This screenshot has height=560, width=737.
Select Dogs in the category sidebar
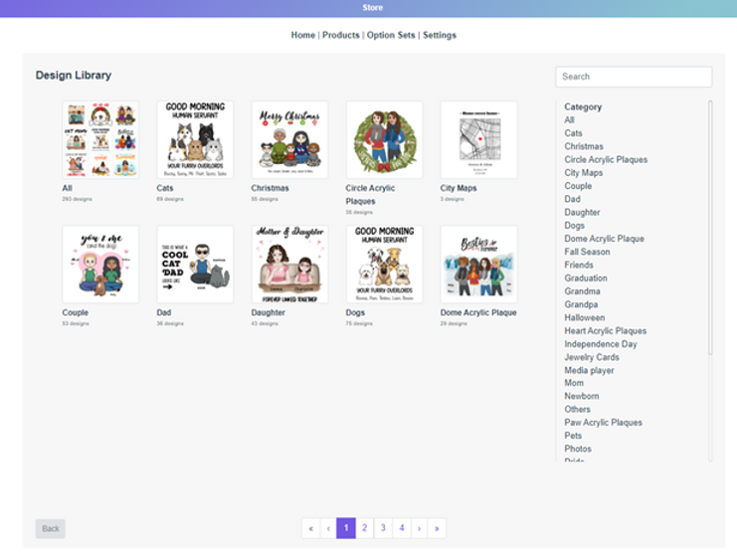[x=574, y=225]
